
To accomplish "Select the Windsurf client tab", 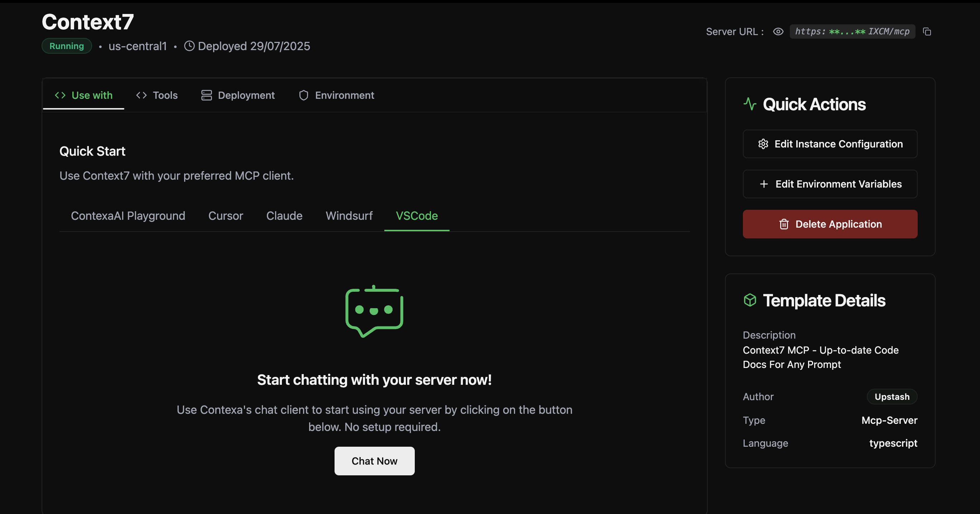I will (349, 216).
